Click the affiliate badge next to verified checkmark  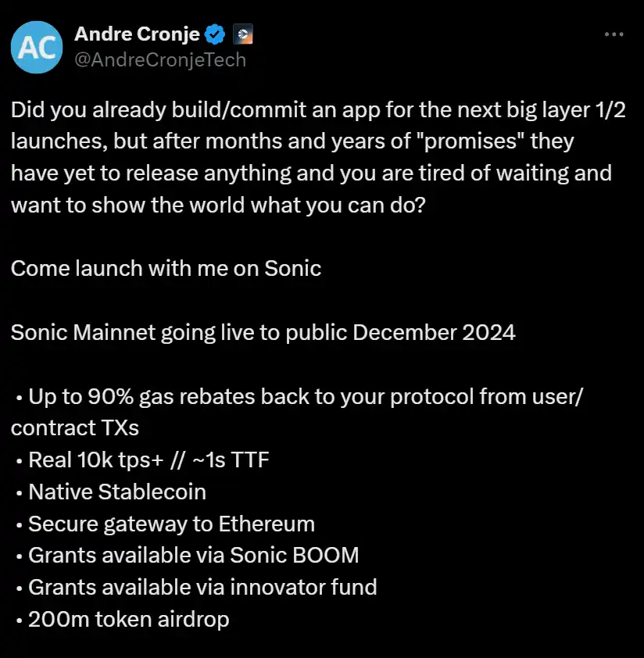click(x=242, y=34)
